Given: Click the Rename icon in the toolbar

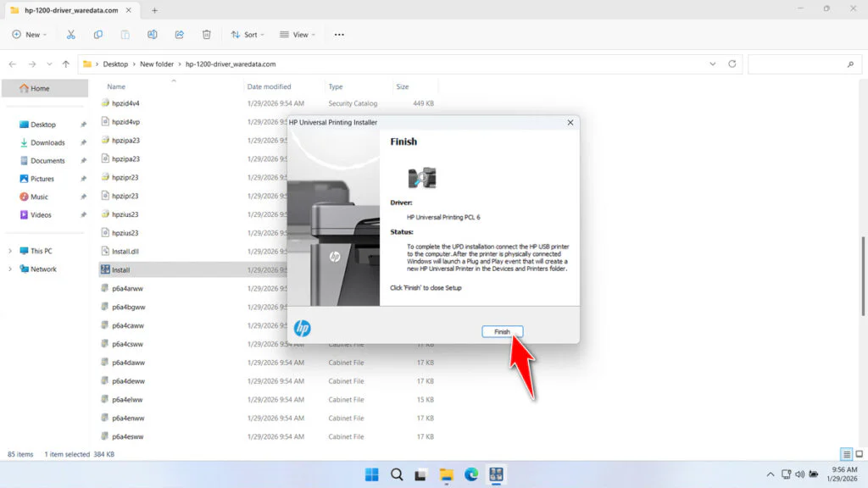Looking at the screenshot, I should [153, 34].
